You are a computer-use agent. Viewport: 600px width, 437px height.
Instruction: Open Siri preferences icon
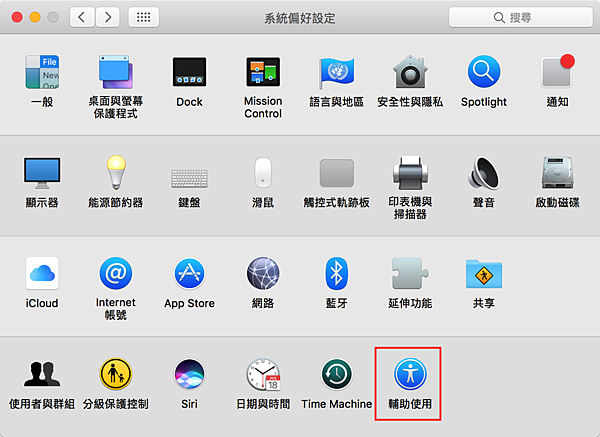click(189, 374)
